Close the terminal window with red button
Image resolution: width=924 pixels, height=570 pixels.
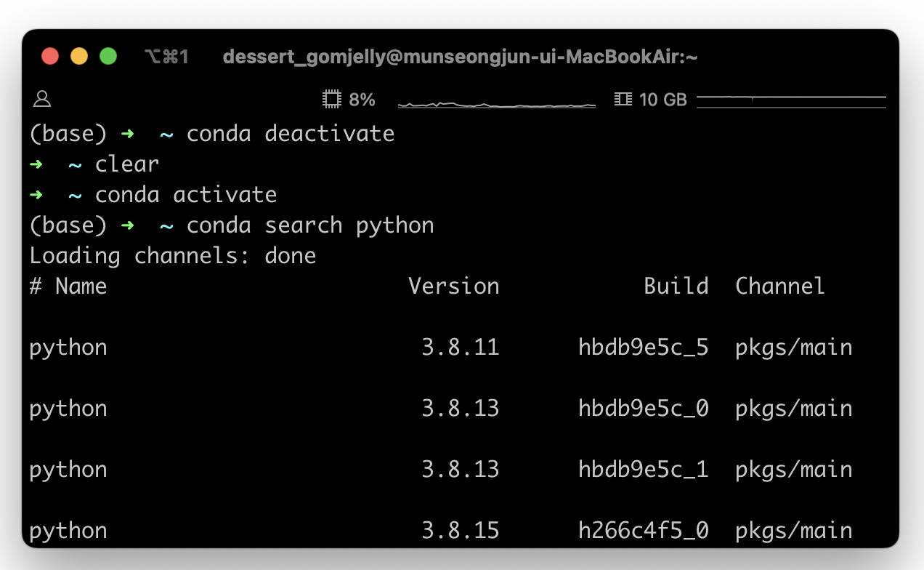50,56
